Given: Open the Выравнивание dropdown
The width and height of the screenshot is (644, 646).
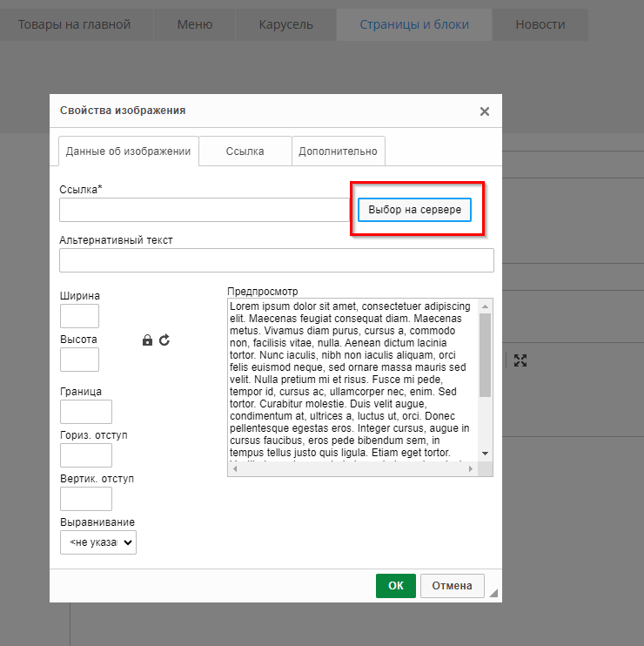Looking at the screenshot, I should pos(98,542).
